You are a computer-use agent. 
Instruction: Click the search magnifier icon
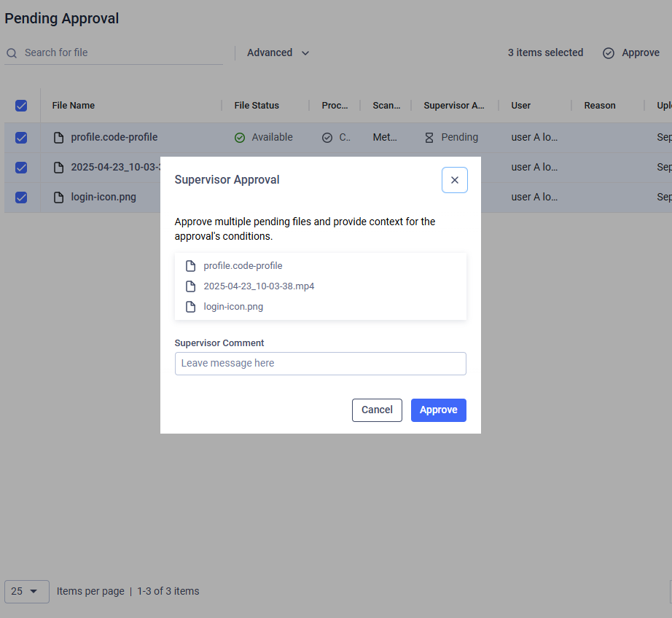click(12, 53)
